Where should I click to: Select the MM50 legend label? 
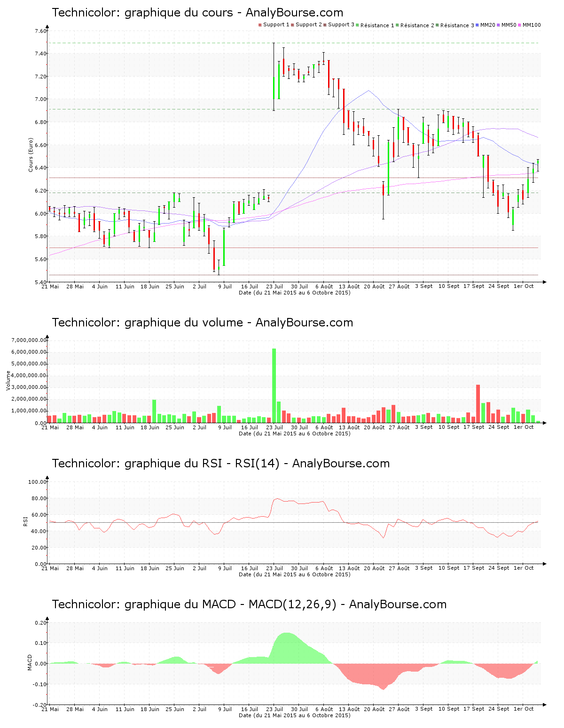click(509, 25)
